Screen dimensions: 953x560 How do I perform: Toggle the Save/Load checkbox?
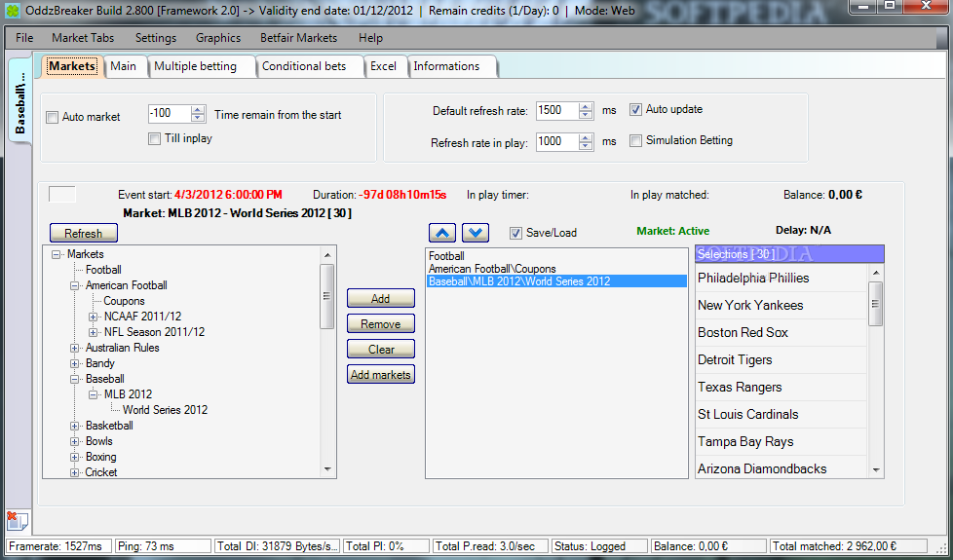click(x=516, y=233)
